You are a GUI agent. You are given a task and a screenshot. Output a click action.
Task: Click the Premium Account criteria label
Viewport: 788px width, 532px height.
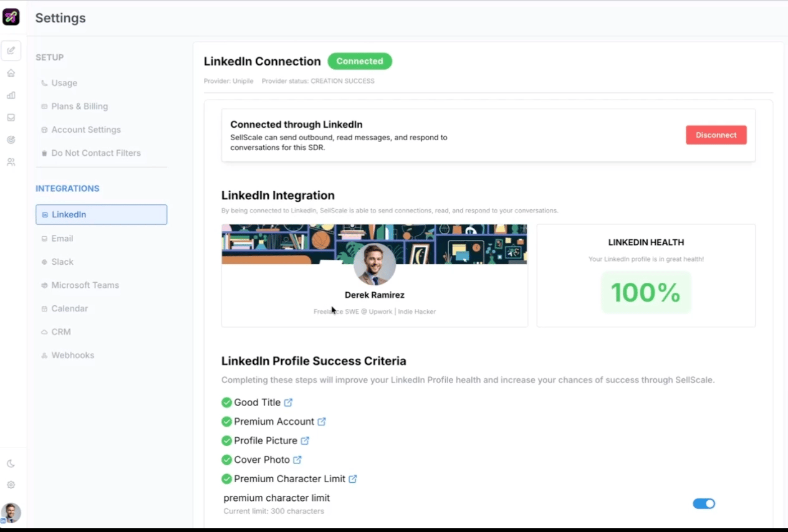[x=274, y=422]
